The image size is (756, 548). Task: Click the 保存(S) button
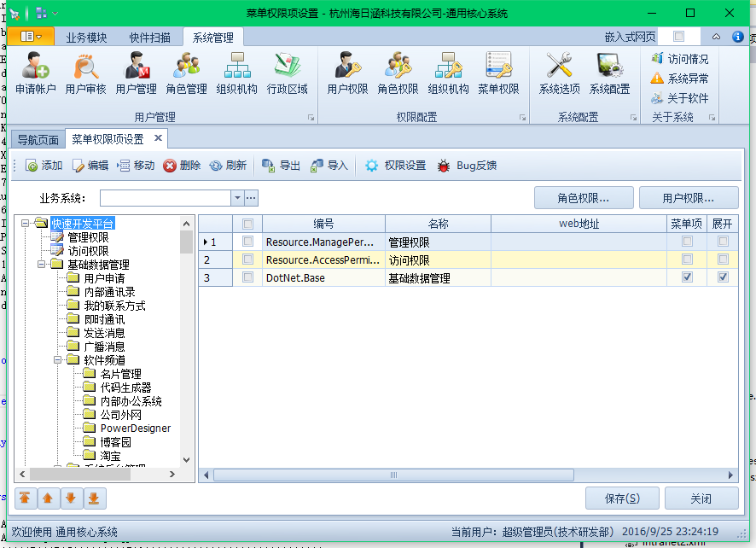pyautogui.click(x=622, y=498)
